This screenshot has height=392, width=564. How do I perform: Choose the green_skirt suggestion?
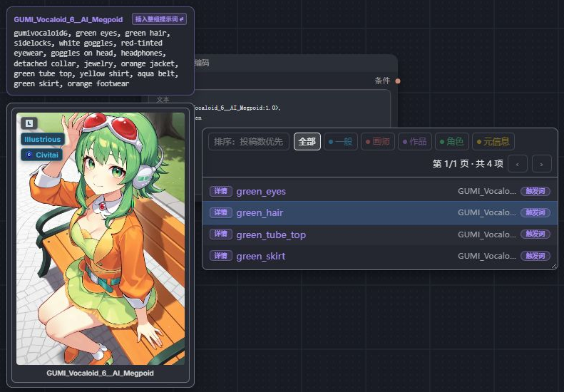click(x=380, y=256)
